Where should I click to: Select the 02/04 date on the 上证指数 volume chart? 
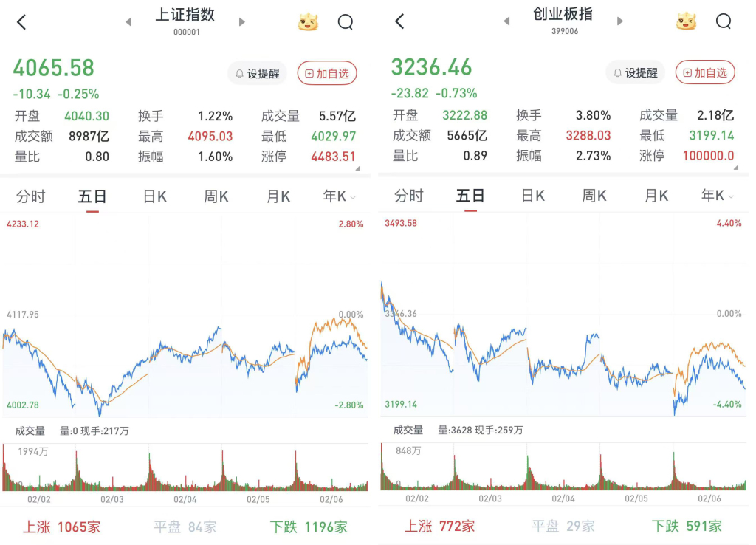click(x=185, y=500)
